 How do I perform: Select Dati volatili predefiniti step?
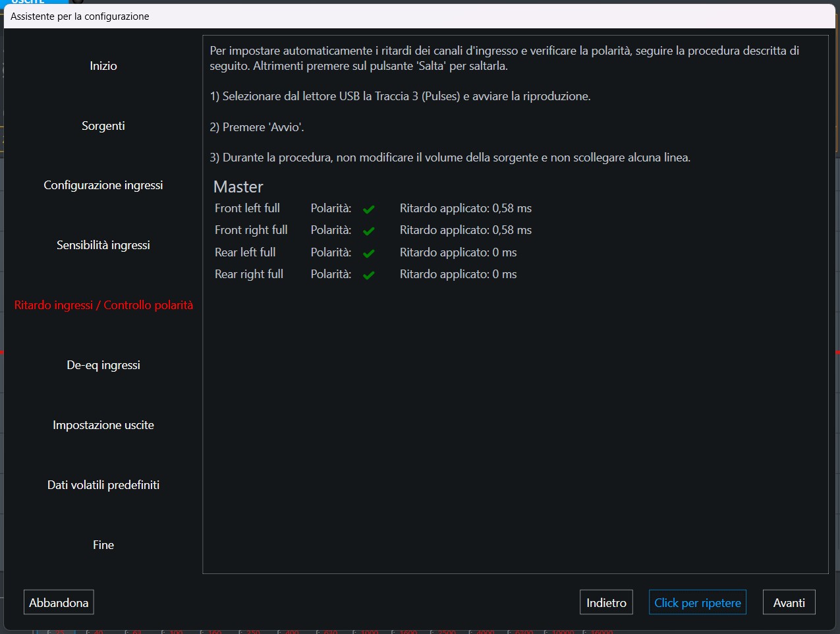coord(103,485)
